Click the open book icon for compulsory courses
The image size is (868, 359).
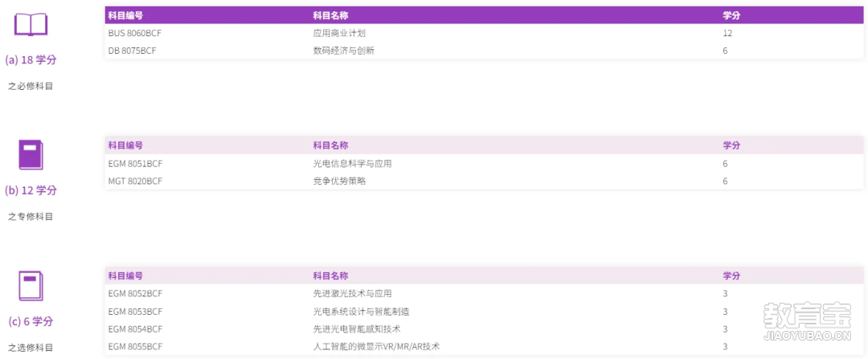click(31, 25)
